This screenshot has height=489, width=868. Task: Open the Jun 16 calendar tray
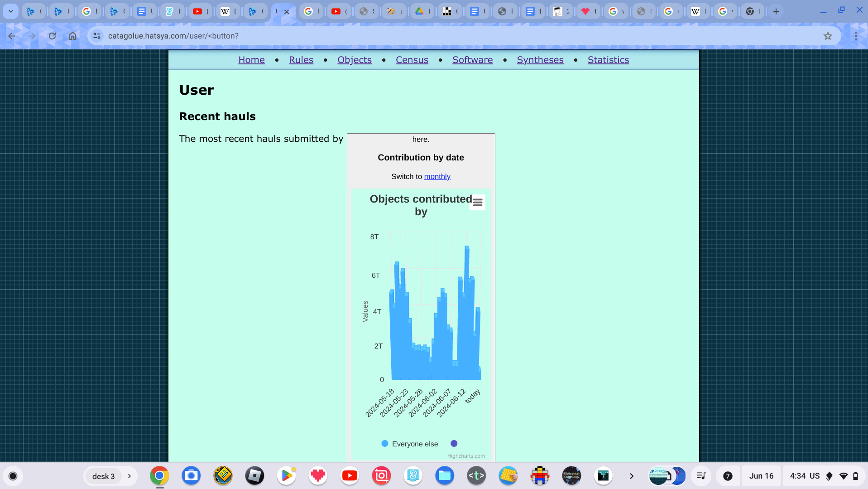[x=761, y=476]
